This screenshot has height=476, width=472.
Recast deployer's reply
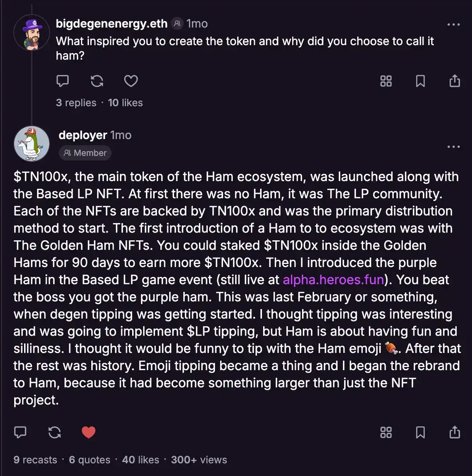pyautogui.click(x=54, y=432)
